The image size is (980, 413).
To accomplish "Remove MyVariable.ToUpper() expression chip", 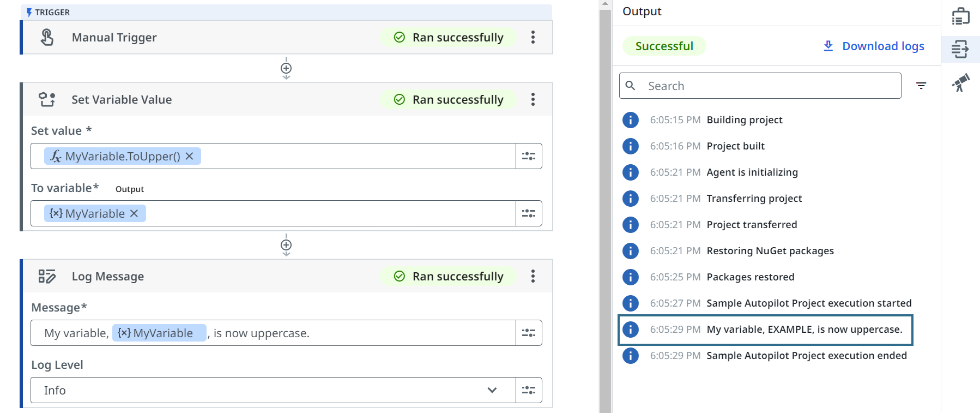I will coord(189,156).
